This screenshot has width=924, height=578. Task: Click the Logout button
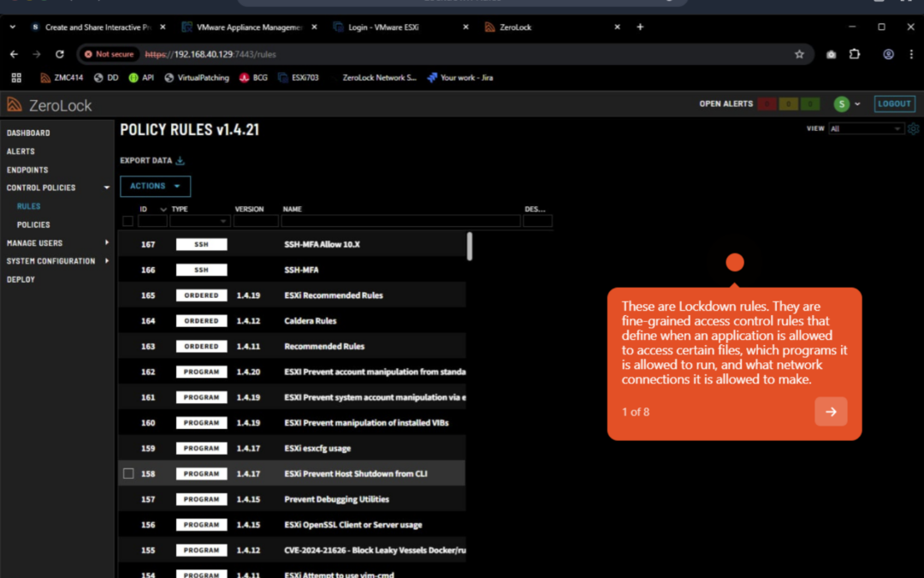[894, 104]
